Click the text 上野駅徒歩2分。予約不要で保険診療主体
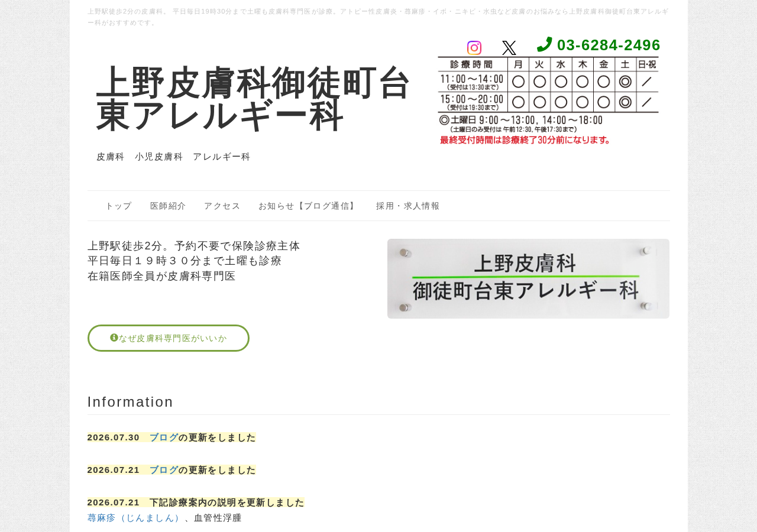757x532 pixels. click(x=194, y=246)
